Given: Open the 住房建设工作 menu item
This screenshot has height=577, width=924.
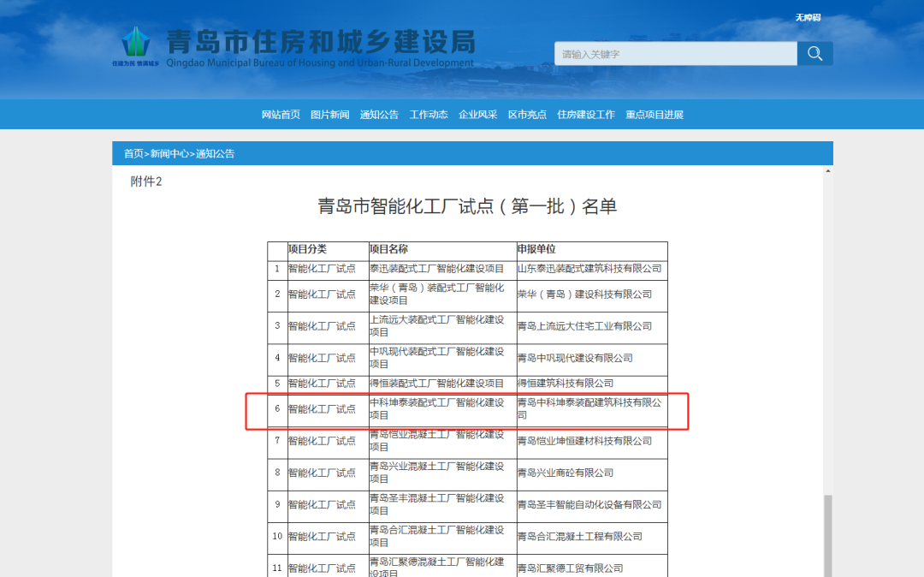Looking at the screenshot, I should click(586, 115).
